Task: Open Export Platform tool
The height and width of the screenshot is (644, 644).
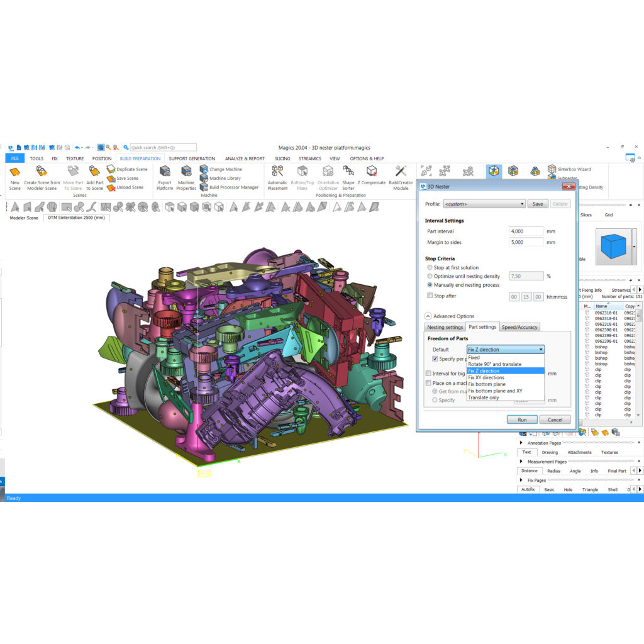Action: [165, 178]
